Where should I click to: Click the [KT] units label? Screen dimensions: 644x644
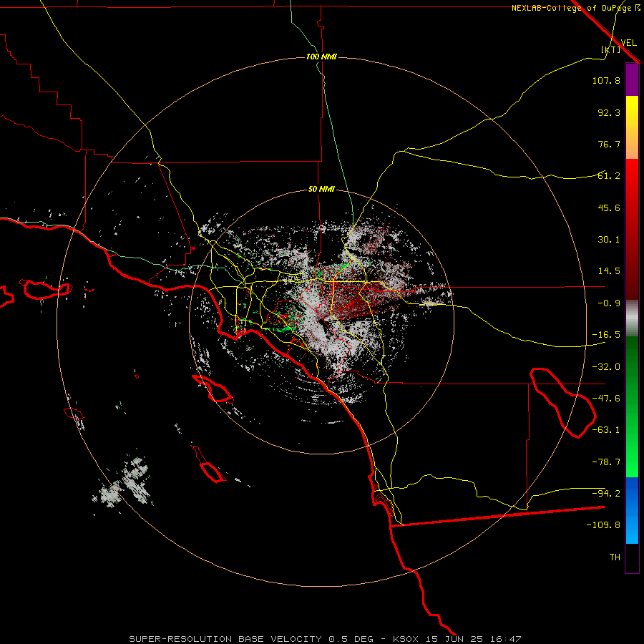click(611, 49)
